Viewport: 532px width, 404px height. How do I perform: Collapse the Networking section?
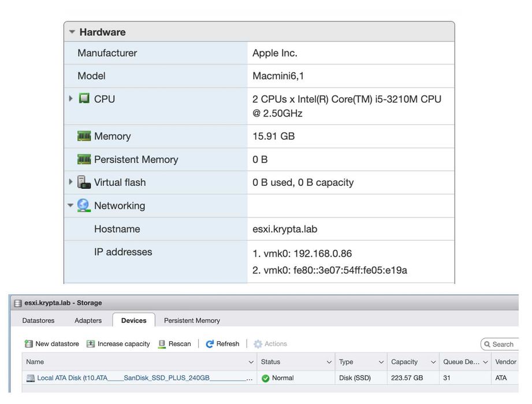point(70,205)
